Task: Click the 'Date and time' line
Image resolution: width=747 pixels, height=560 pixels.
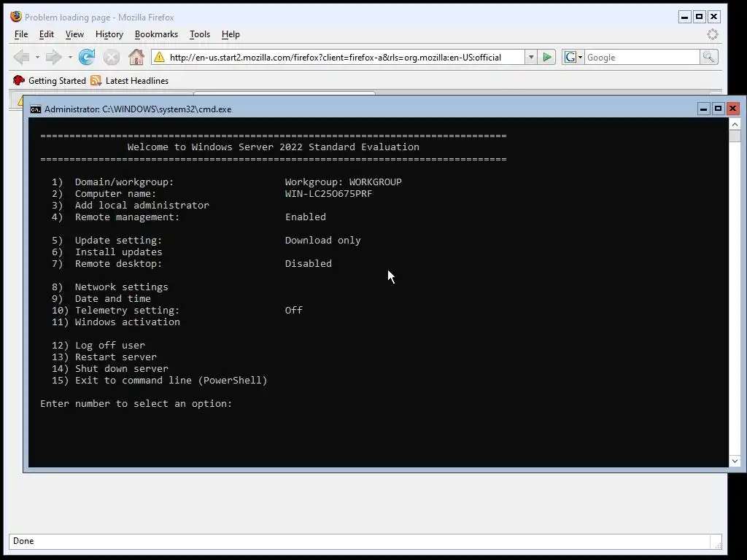Action: [x=113, y=298]
